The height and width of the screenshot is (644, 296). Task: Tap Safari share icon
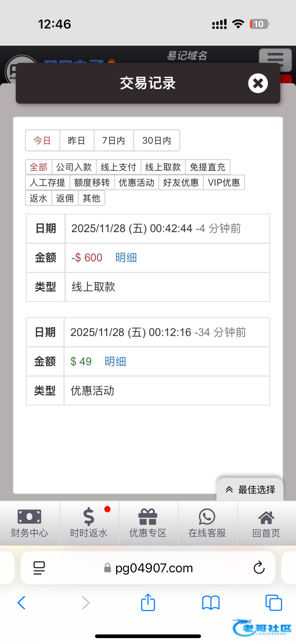[x=148, y=603]
